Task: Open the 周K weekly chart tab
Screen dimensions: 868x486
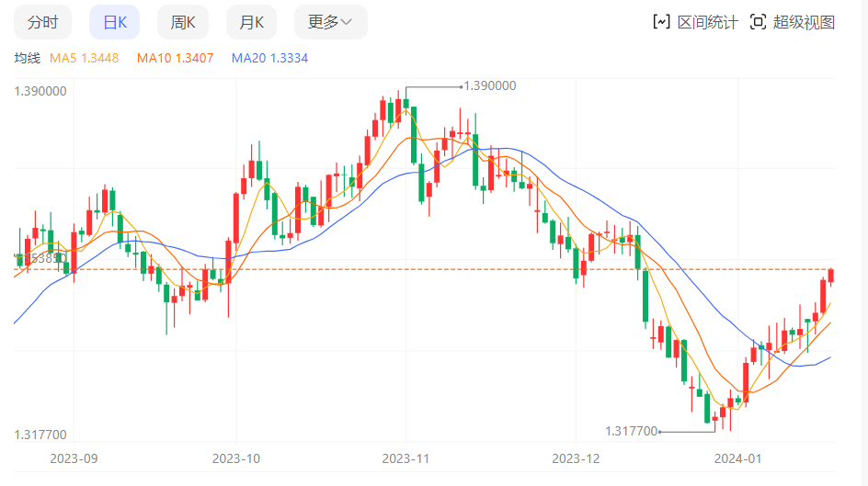Action: [x=183, y=22]
